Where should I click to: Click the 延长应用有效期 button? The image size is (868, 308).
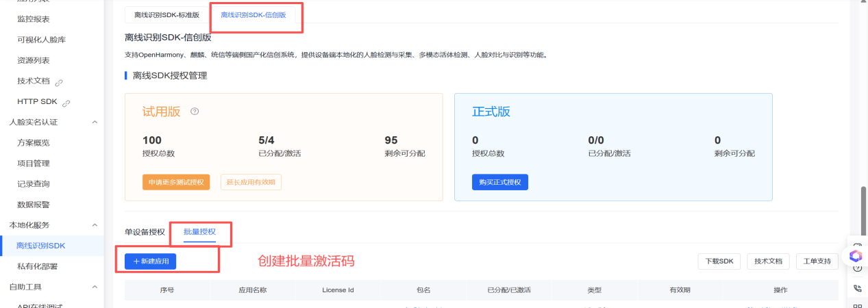coord(251,182)
